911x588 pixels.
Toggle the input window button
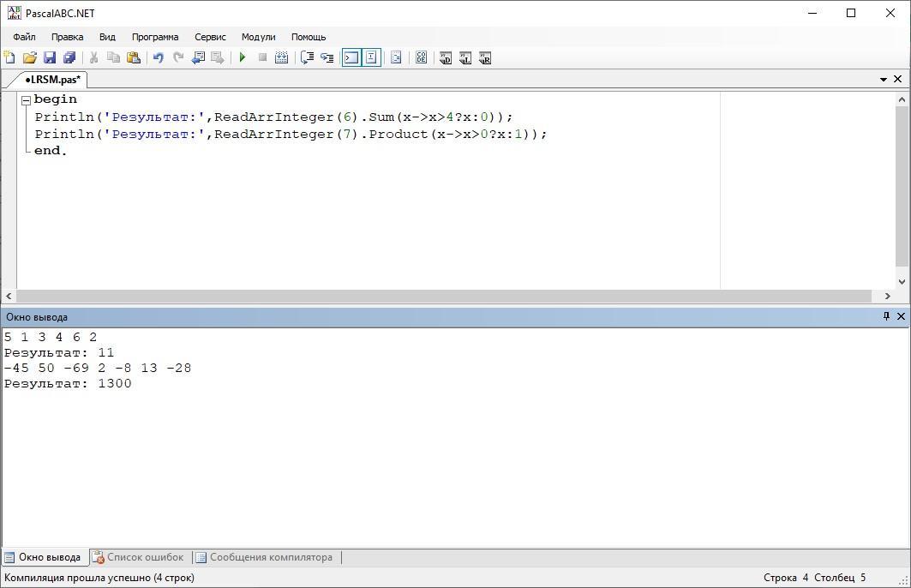pyautogui.click(x=371, y=57)
